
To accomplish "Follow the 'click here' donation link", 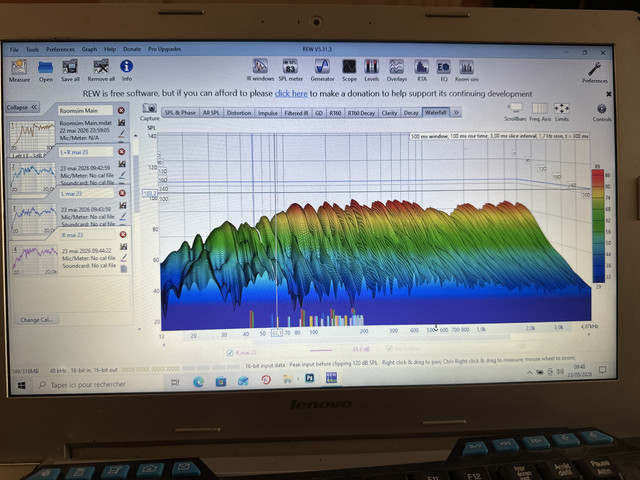I will pyautogui.click(x=291, y=93).
